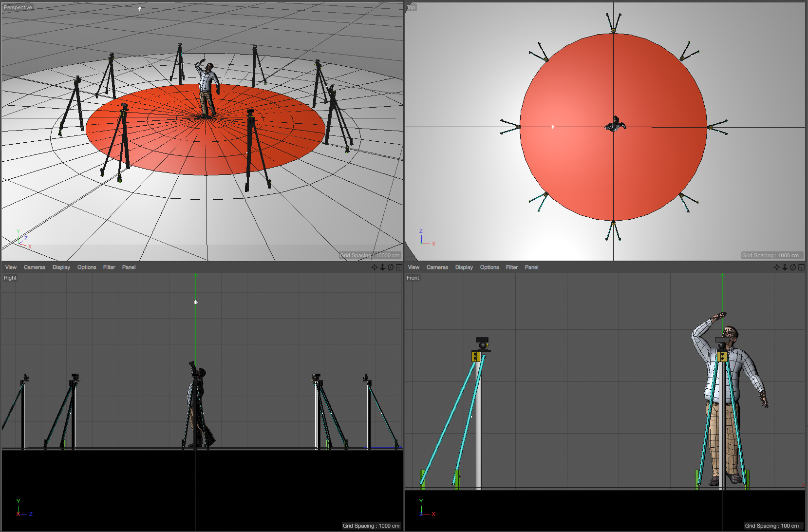Toggle the maximize view icon in Front viewport

pyautogui.click(x=801, y=267)
